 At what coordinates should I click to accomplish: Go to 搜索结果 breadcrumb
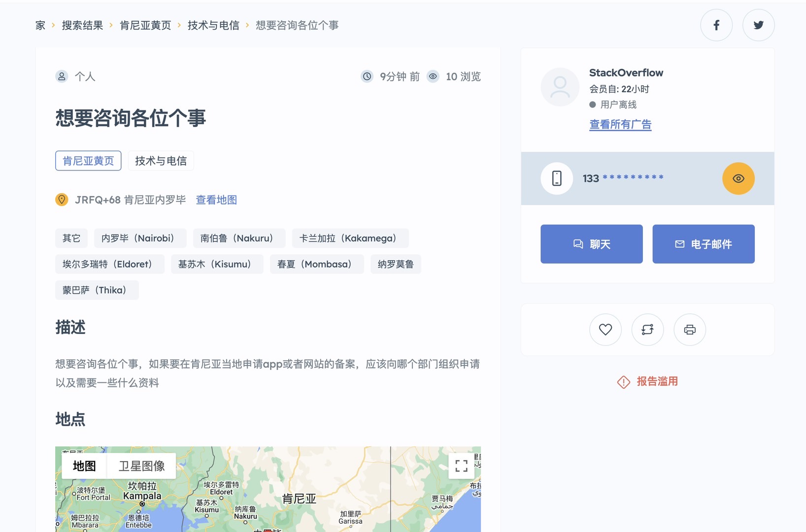tap(82, 25)
